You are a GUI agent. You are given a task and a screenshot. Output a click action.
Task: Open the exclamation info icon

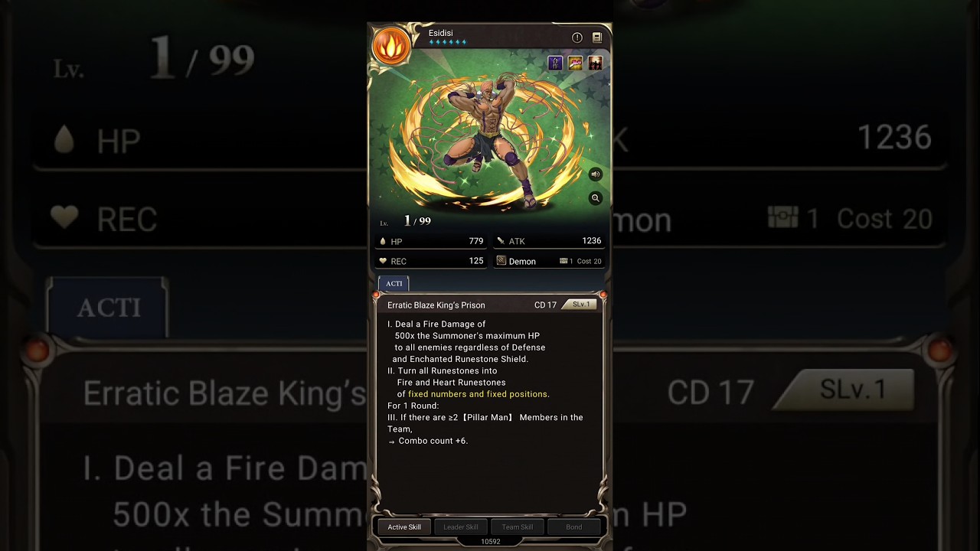point(577,37)
